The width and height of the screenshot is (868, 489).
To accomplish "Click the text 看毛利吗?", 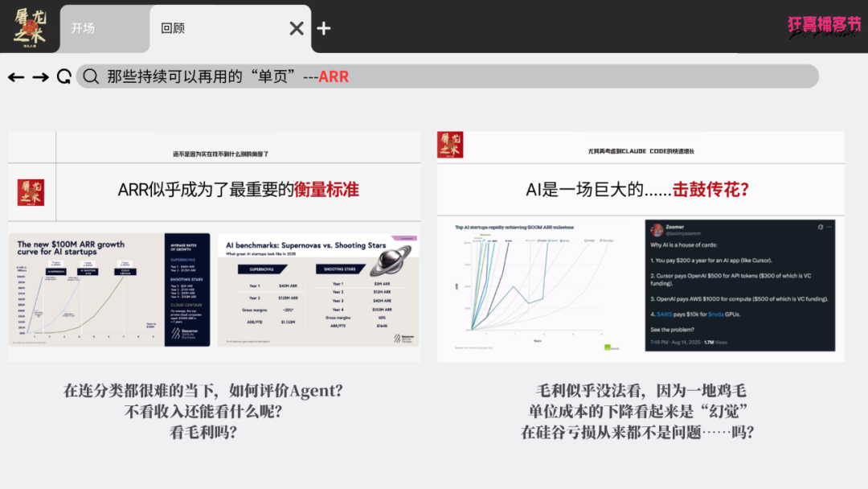I will click(203, 432).
